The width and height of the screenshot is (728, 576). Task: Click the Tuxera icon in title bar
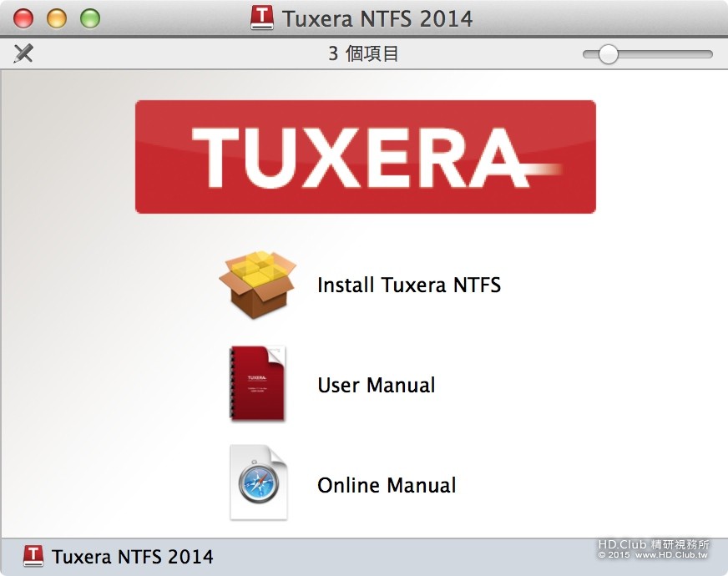(x=262, y=18)
